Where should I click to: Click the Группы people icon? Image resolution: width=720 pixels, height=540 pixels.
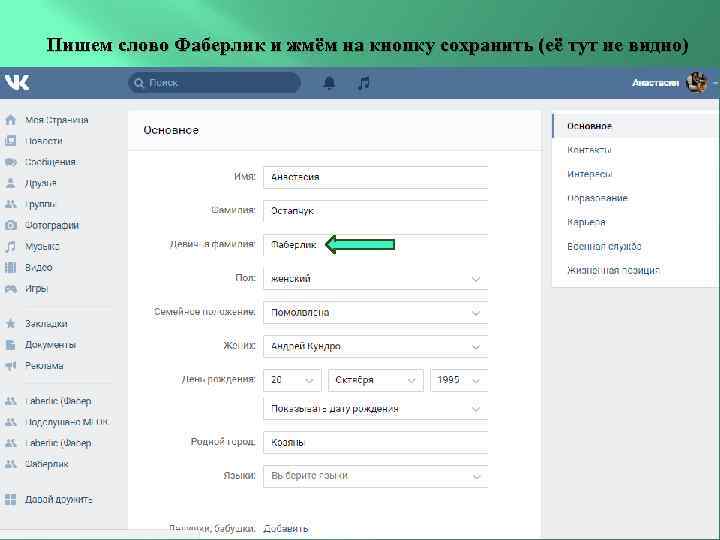tap(11, 204)
